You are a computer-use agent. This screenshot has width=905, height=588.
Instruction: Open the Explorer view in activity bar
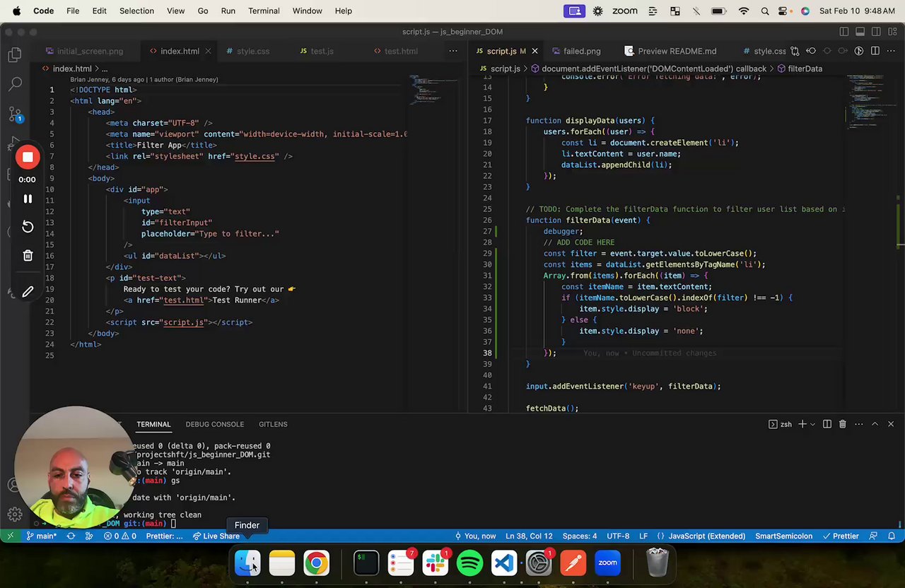click(x=15, y=55)
